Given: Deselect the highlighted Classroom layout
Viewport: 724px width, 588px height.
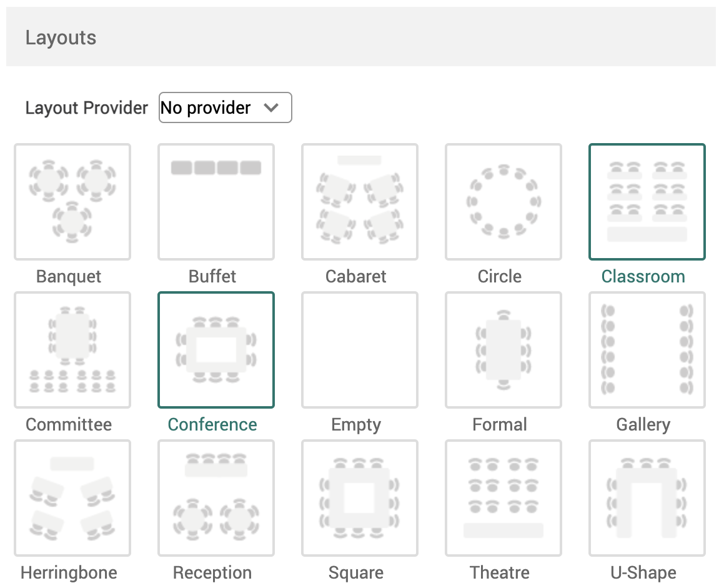Looking at the screenshot, I should click(x=647, y=201).
